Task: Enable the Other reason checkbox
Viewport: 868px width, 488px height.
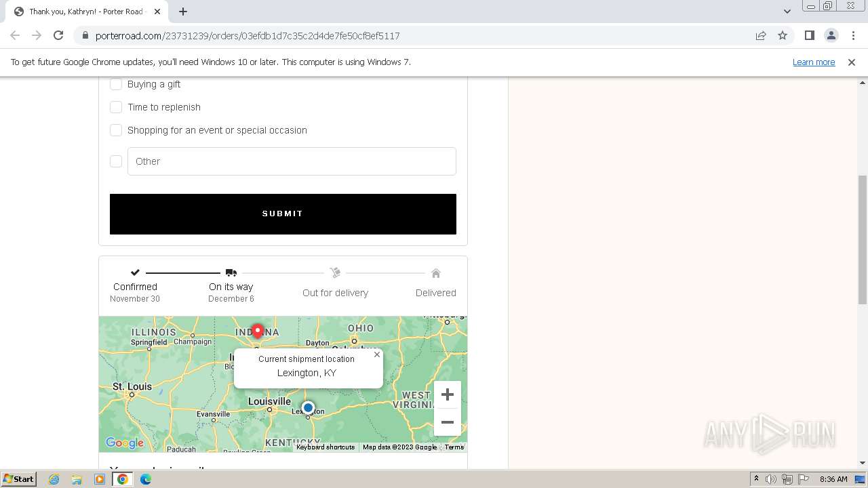Action: pyautogui.click(x=116, y=161)
